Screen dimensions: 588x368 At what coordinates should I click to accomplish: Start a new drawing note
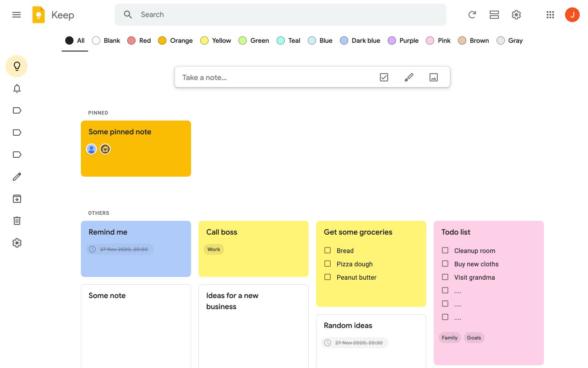click(x=409, y=77)
